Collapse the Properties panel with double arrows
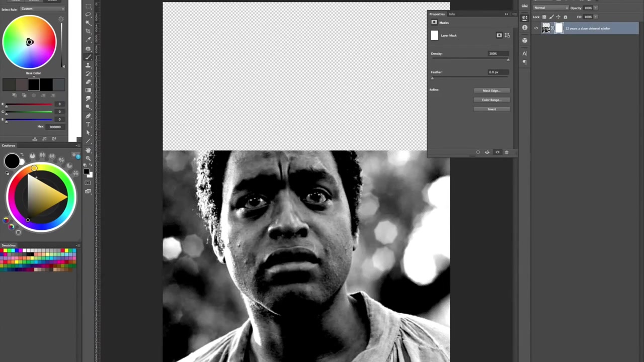The image size is (644, 362). 507,14
